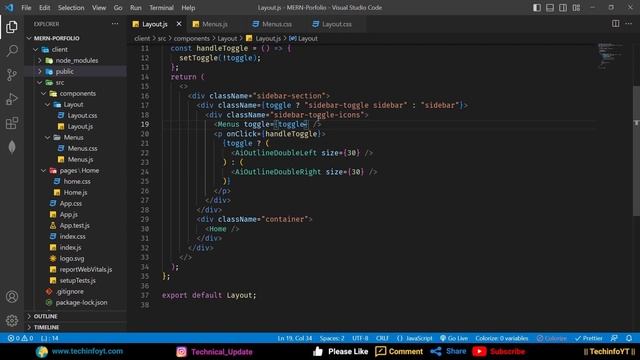Viewport: 640px width, 360px height.
Task: Click Split Editor Right icon
Action: coord(616,24)
